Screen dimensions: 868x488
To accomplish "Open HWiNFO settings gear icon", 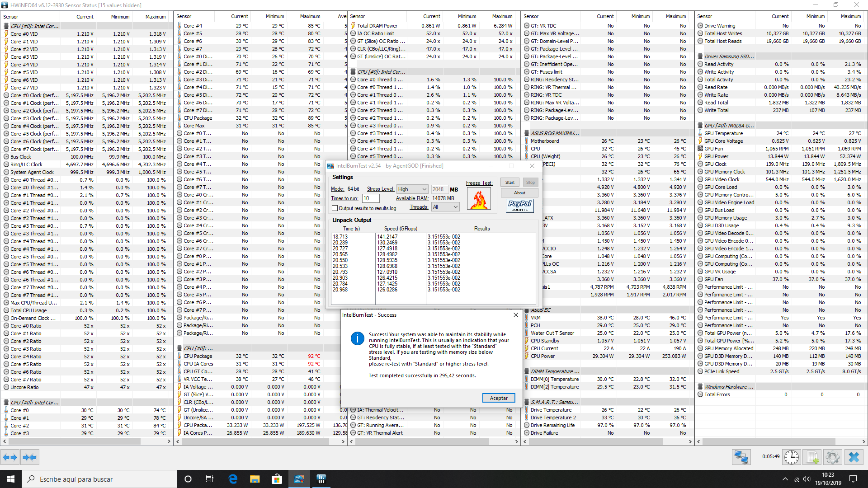I will point(832,457).
